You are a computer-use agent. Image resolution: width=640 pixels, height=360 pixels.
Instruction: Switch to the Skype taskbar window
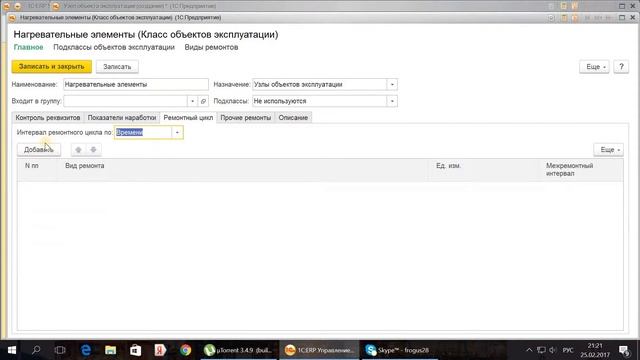pyautogui.click(x=399, y=350)
